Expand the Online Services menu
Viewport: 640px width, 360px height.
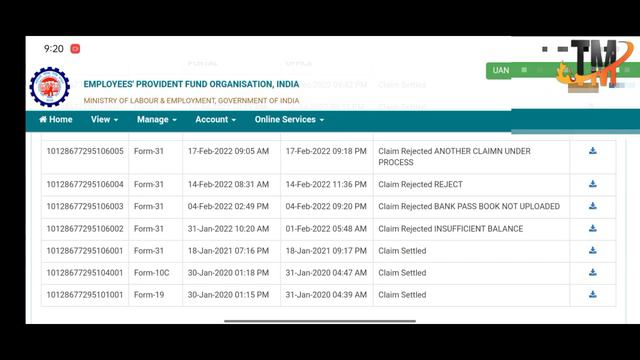pyautogui.click(x=289, y=120)
